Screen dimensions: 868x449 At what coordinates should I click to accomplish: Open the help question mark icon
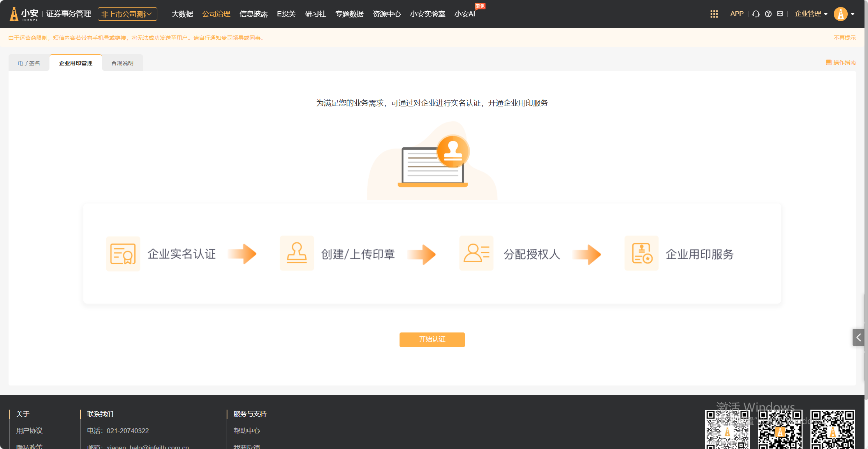coord(768,14)
